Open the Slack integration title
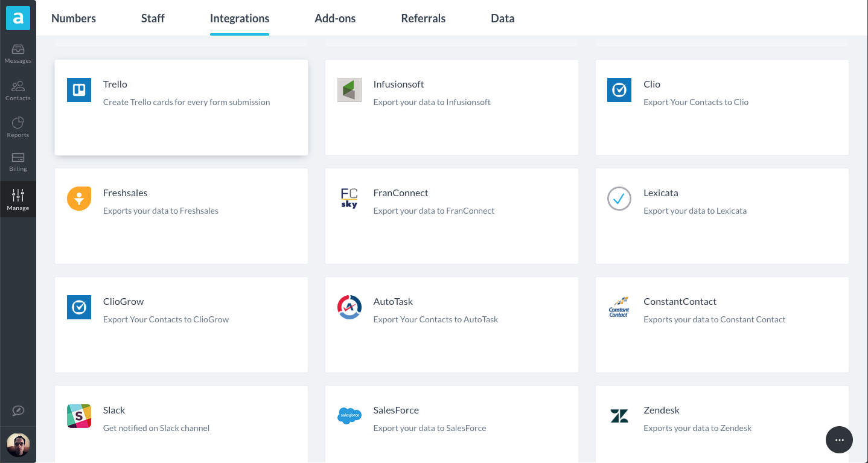The image size is (868, 463). tap(114, 410)
